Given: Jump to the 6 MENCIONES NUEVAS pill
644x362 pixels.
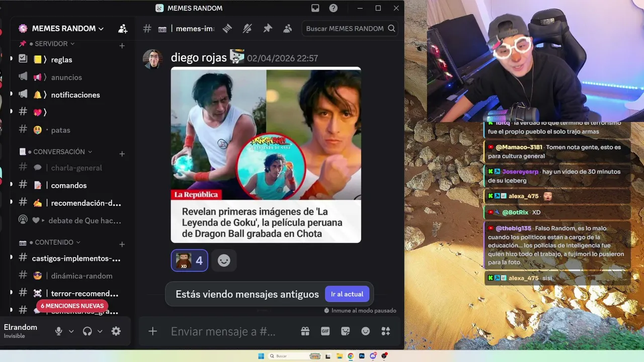Looking at the screenshot, I should [72, 306].
